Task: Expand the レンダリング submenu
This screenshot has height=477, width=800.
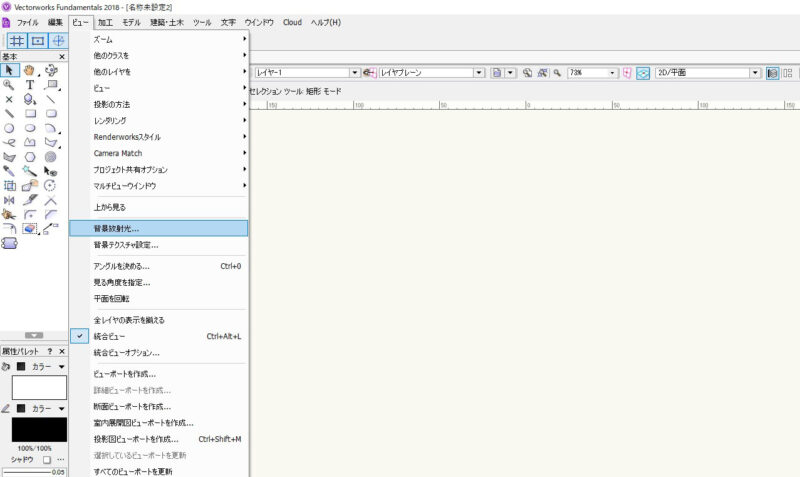Action: [x=159, y=121]
